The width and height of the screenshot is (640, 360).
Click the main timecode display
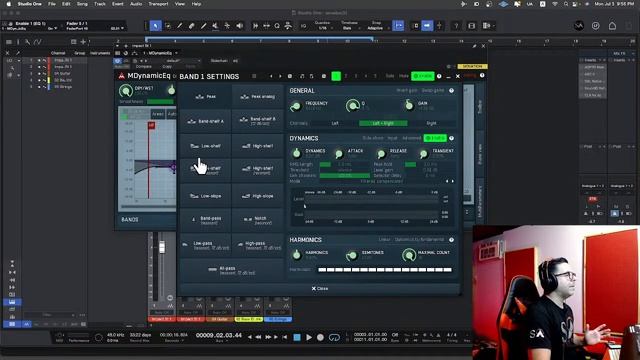[x=219, y=336]
